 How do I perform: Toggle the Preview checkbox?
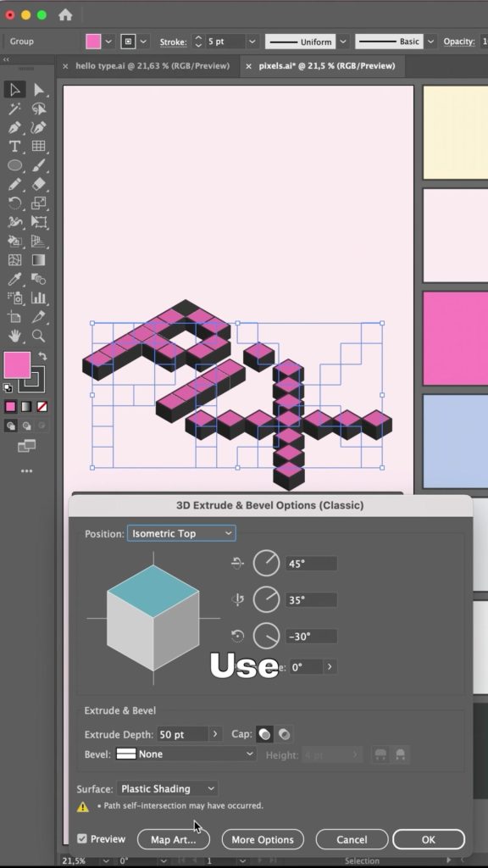point(82,838)
